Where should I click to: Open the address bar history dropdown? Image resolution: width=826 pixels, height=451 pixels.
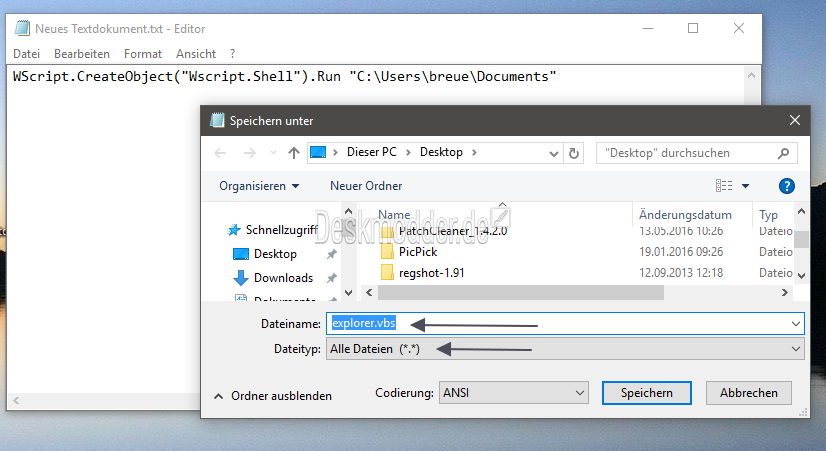click(554, 153)
